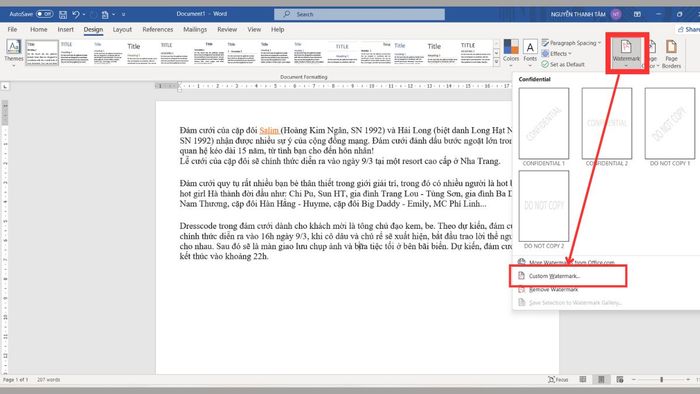Open the Home tab
Image resolution: width=700 pixels, height=394 pixels.
38,29
